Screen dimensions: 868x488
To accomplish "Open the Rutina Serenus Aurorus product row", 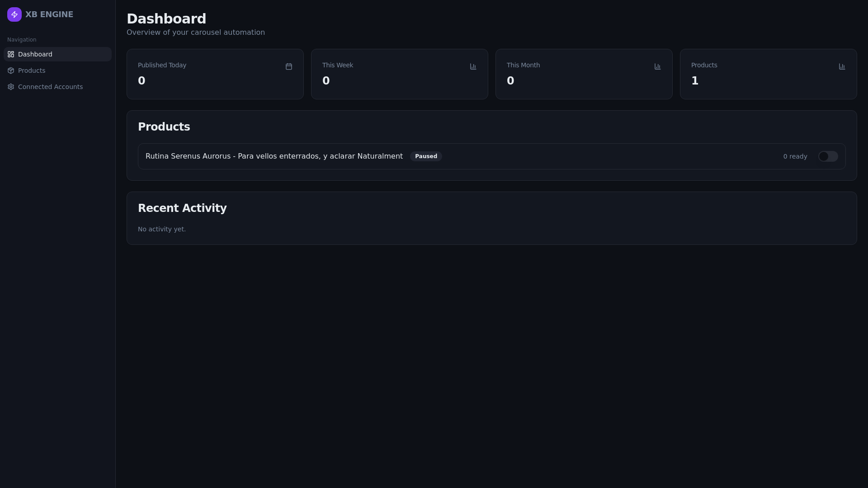I will (x=492, y=156).
